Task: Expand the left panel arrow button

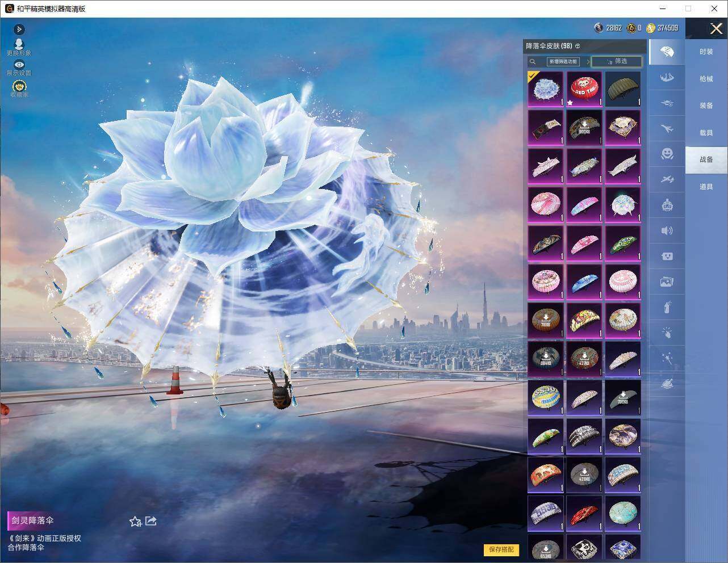Action: coord(19,29)
